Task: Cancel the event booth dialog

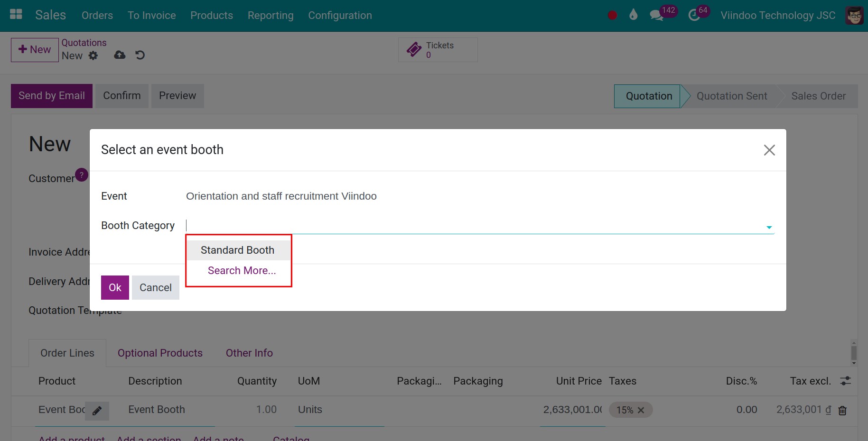Action: click(156, 287)
